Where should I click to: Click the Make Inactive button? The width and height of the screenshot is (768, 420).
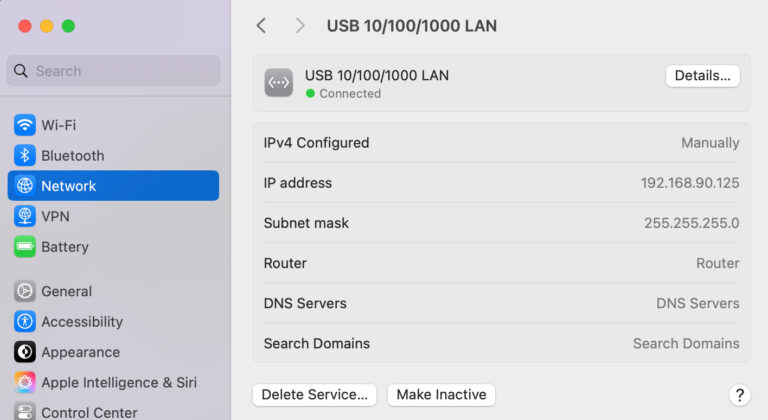pos(441,395)
